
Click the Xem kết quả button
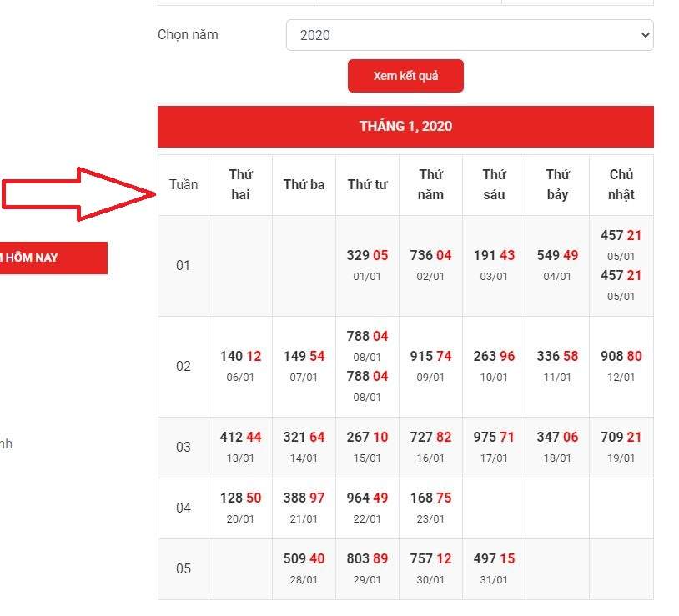click(x=405, y=76)
